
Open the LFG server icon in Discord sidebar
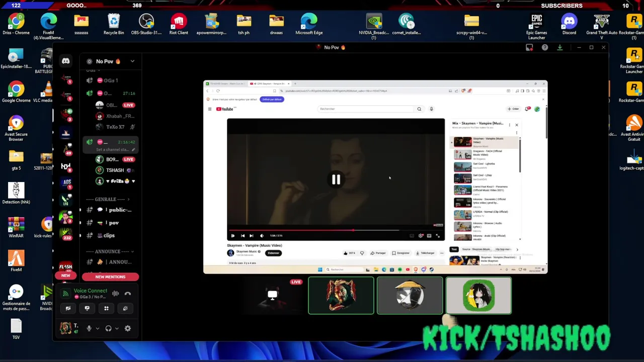[x=65, y=200]
